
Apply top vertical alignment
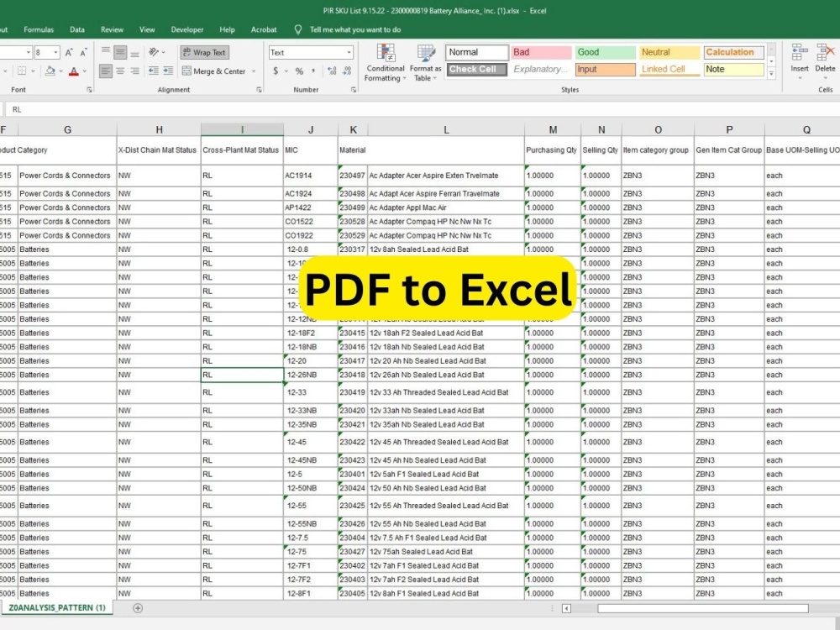click(106, 52)
